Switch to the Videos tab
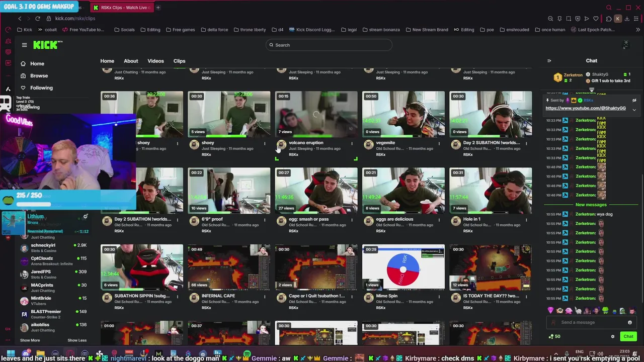Screen dimensions: 644x362 [x=155, y=61]
